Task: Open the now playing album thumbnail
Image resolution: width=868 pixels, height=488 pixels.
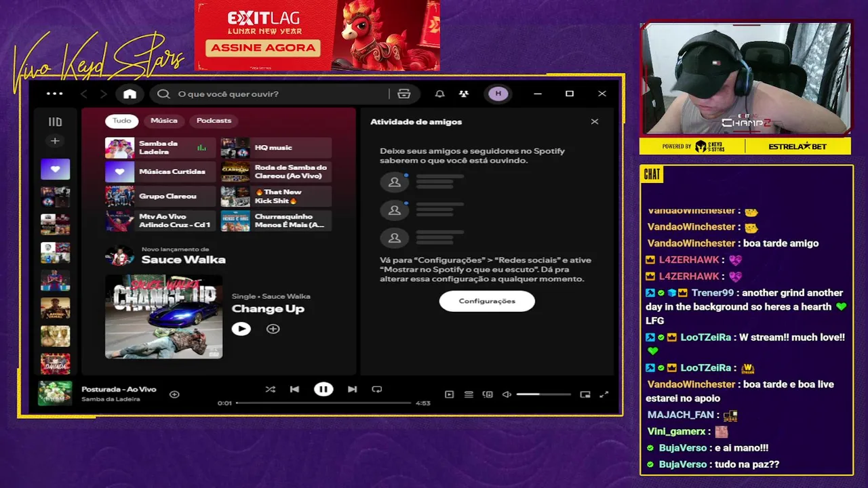Action: coord(55,393)
